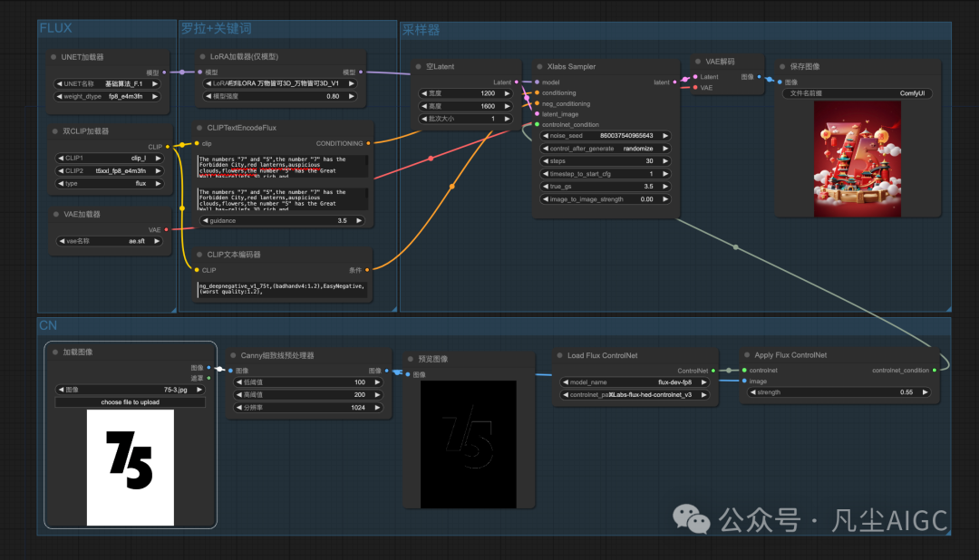
Task: Click the negative prompt text box in CLIP文本编码器
Action: click(x=282, y=288)
